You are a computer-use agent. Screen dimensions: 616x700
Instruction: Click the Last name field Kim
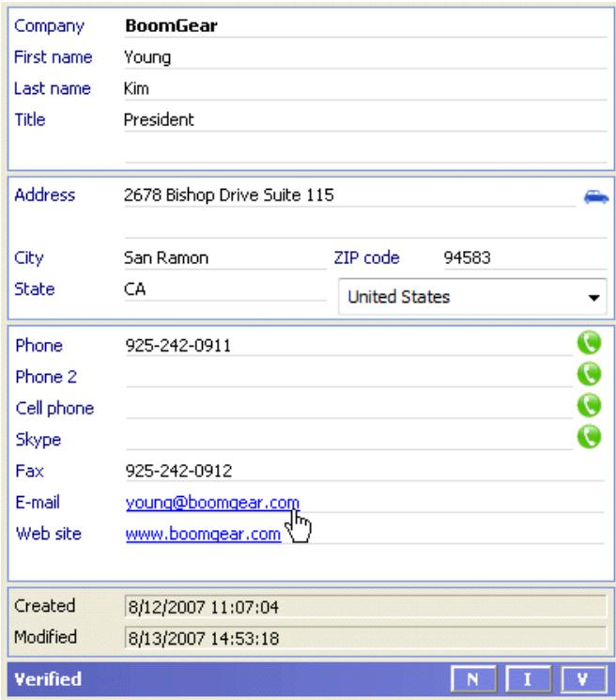(366, 88)
